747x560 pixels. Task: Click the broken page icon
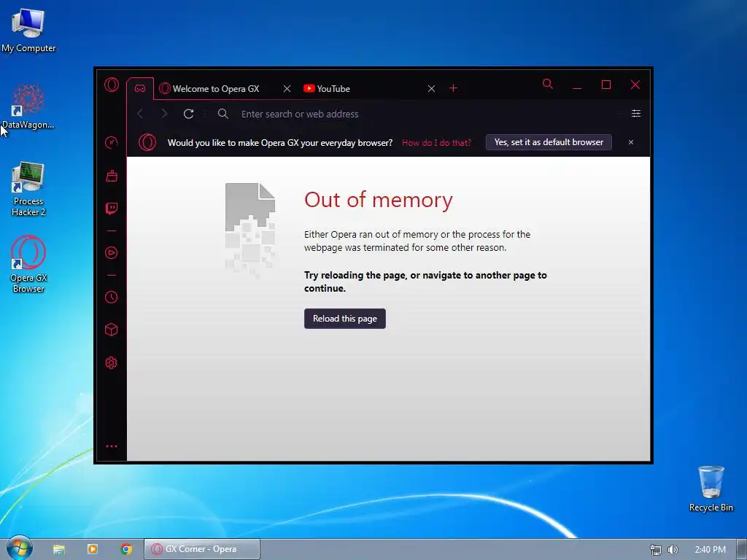250,230
